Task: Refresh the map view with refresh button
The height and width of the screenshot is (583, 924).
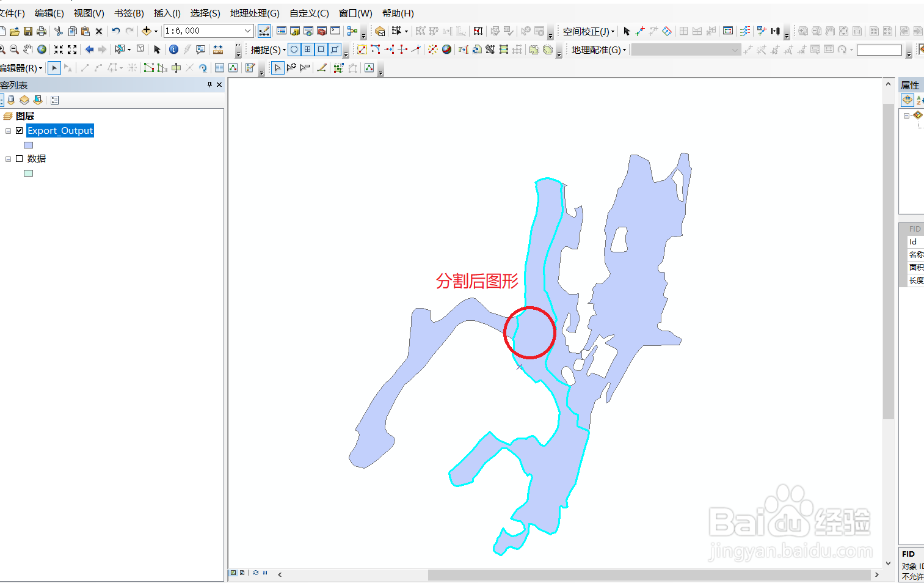Action: point(256,573)
